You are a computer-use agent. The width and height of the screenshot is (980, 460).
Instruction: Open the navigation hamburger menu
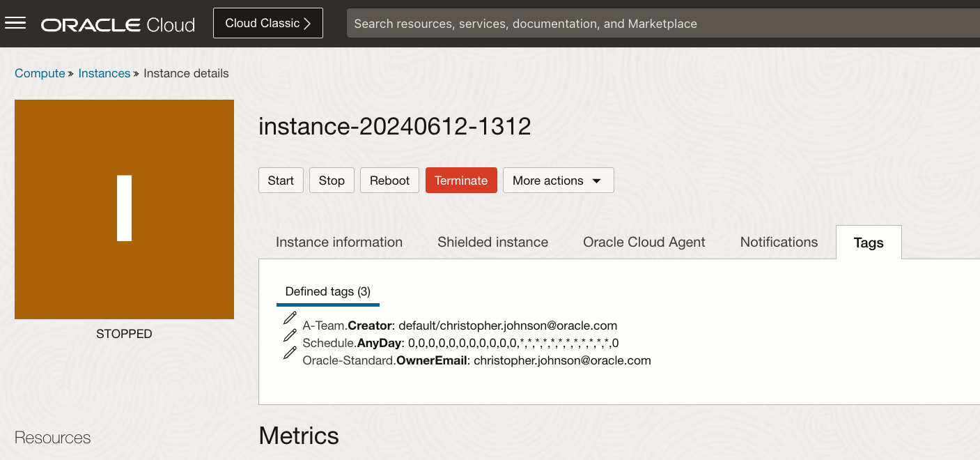click(x=15, y=23)
